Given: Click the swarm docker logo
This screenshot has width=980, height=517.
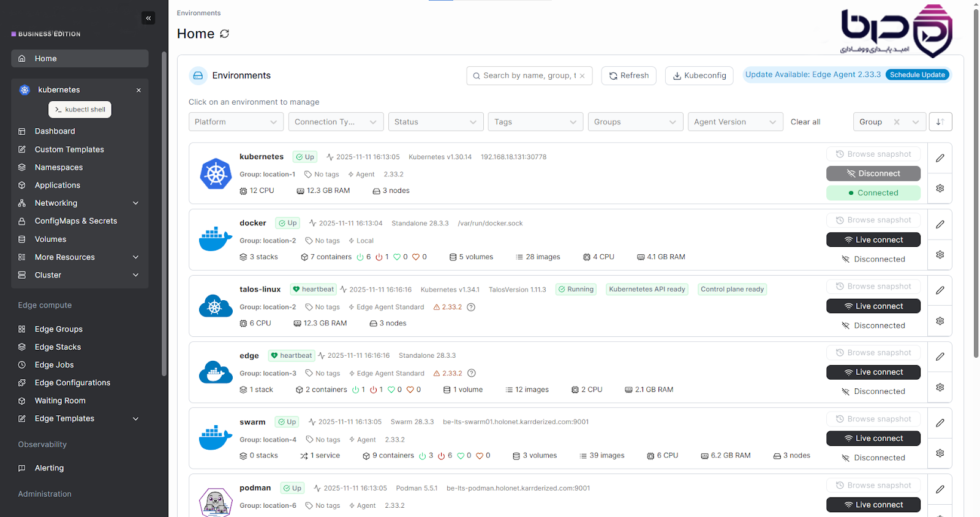Looking at the screenshot, I should 216,437.
